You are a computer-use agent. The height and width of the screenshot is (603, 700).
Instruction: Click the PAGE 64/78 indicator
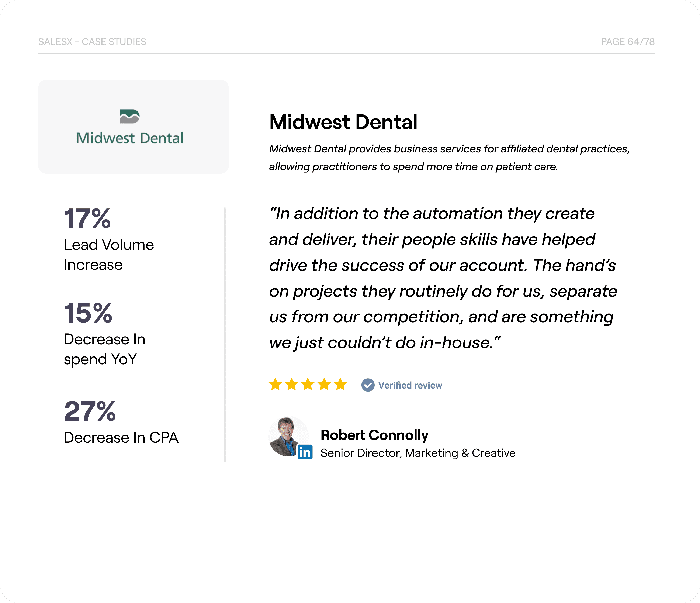pos(628,42)
